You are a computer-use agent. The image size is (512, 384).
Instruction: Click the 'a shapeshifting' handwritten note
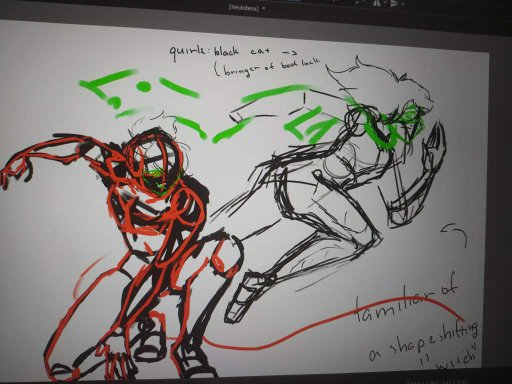[424, 341]
